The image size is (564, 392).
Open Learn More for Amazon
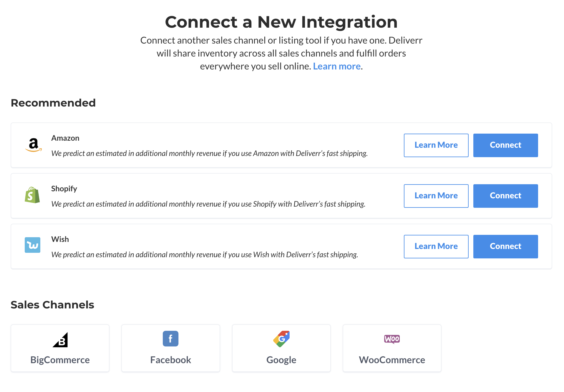click(x=436, y=145)
